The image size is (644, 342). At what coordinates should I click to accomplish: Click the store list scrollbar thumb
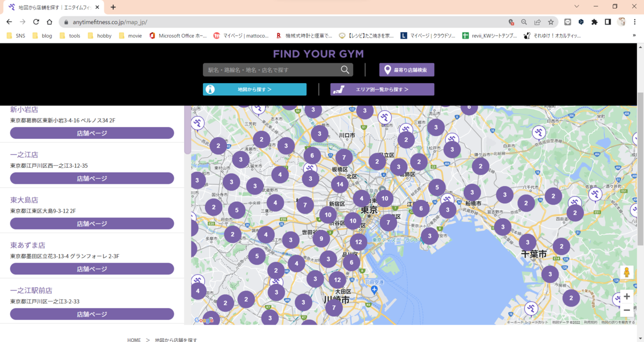click(x=187, y=129)
